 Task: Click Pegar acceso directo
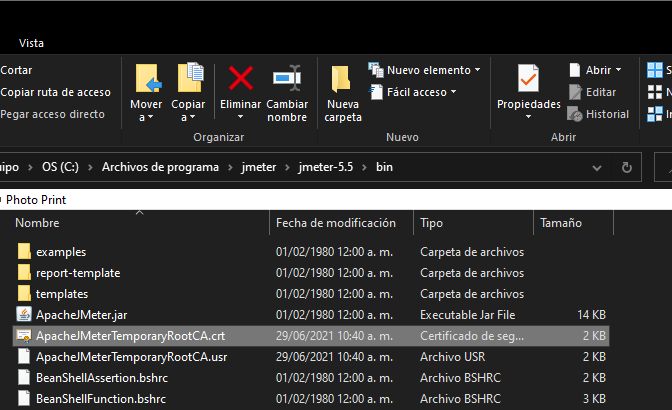(52, 114)
